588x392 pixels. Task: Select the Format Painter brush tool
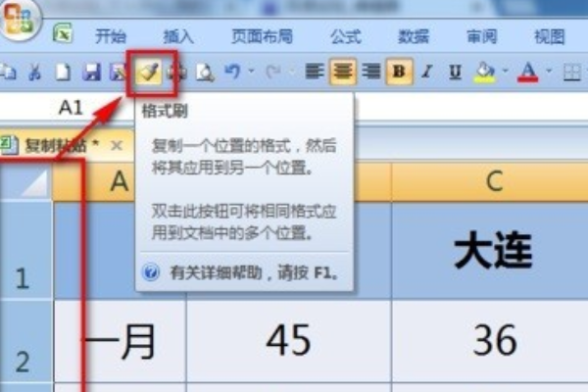[149, 72]
